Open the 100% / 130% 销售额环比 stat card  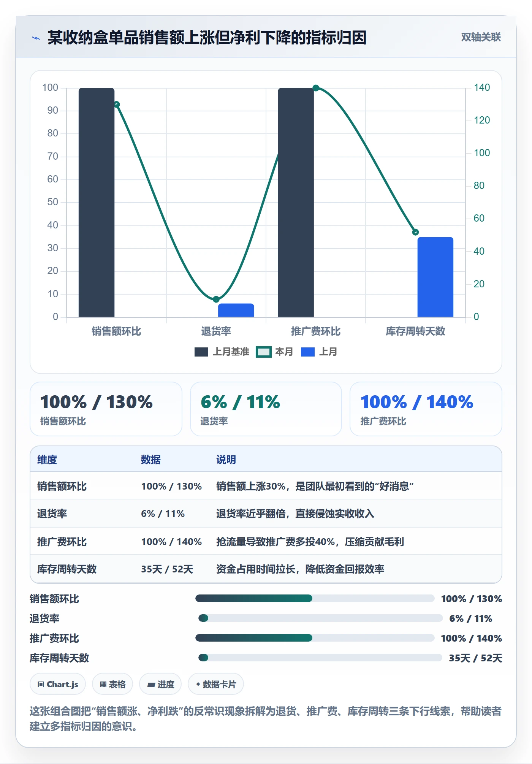(x=106, y=409)
